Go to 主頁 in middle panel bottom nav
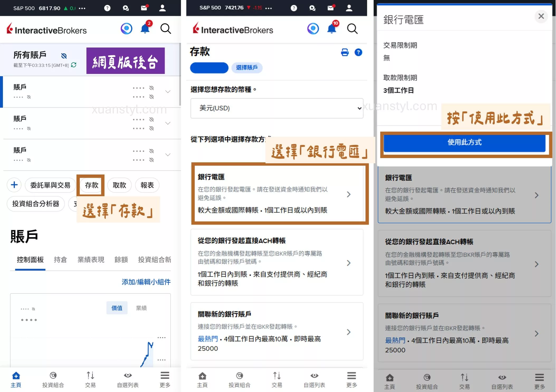 [202, 380]
